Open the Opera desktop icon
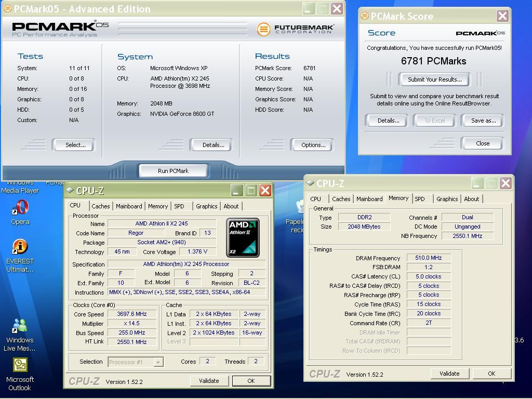This screenshot has width=532, height=399. click(20, 212)
